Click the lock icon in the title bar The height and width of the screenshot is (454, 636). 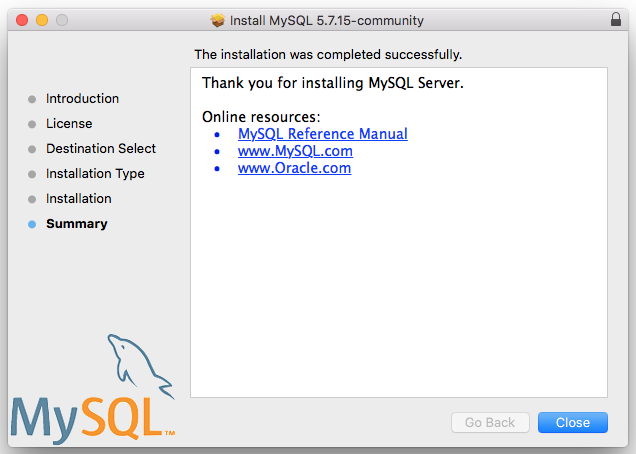click(614, 20)
